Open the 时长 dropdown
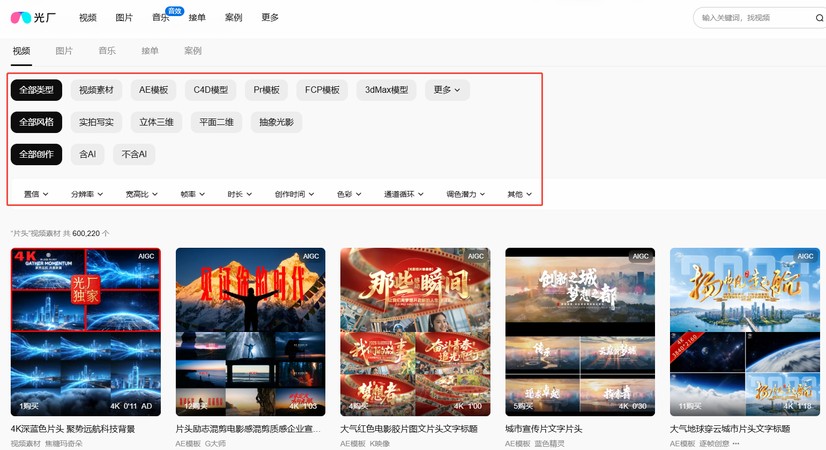This screenshot has height=450, width=826. click(x=240, y=194)
